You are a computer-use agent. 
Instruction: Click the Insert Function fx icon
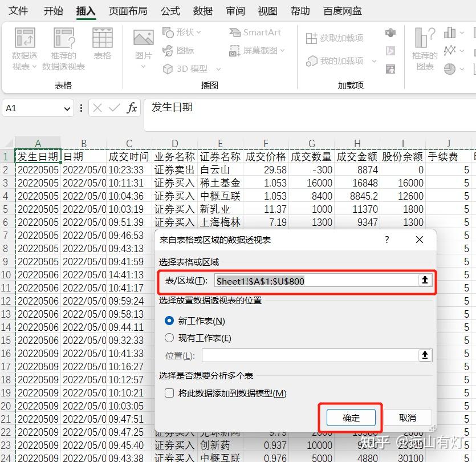[132, 108]
